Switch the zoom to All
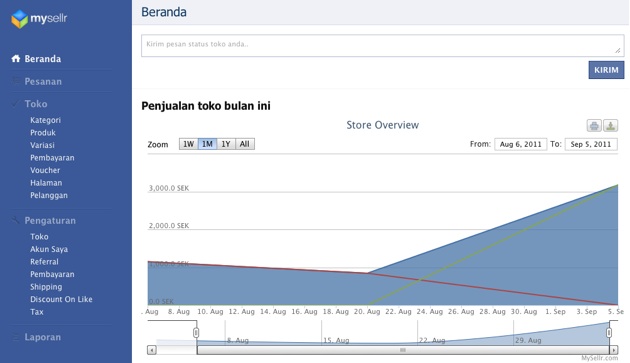This screenshot has height=363, width=630. (245, 144)
